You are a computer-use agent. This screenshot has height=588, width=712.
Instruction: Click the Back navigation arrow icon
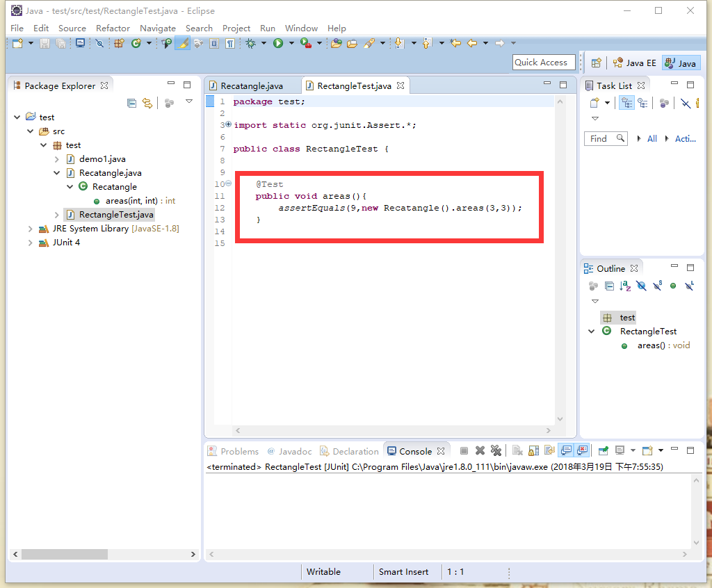[x=472, y=43]
